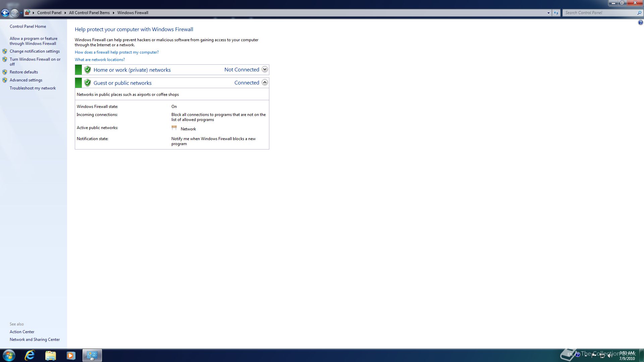
Task: Click the Control Panel icon in address bar
Action: pos(28,13)
